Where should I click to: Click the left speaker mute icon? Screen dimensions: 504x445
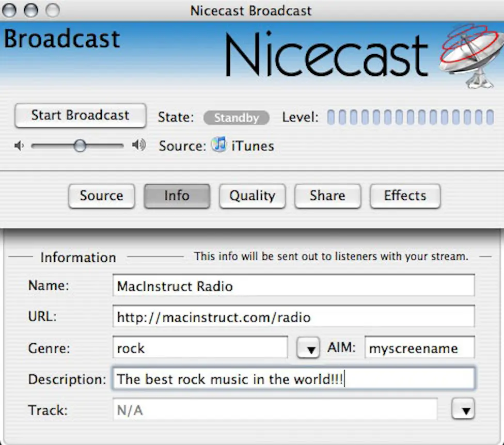tap(19, 146)
